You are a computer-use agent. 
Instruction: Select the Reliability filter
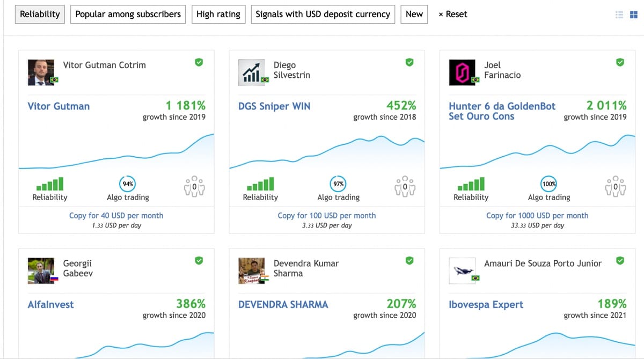click(40, 14)
